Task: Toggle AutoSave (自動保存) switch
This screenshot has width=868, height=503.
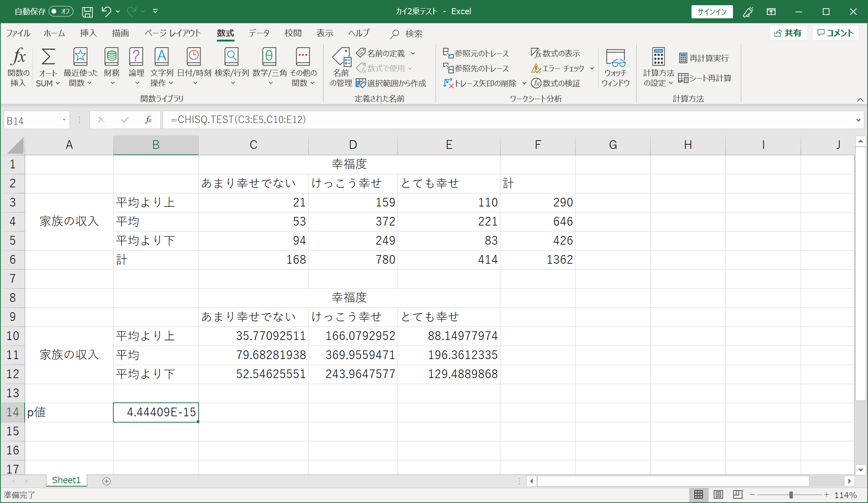Action: point(61,11)
